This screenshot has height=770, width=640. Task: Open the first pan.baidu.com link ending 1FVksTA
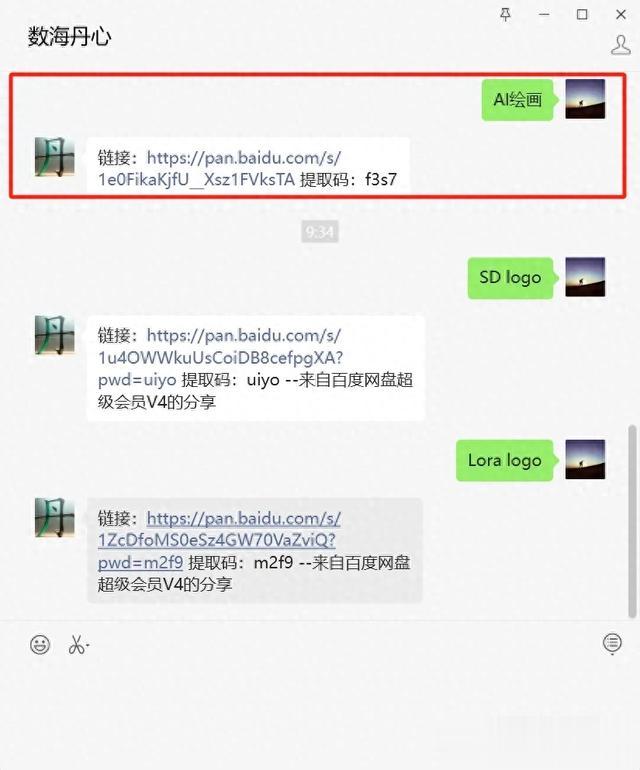click(219, 168)
